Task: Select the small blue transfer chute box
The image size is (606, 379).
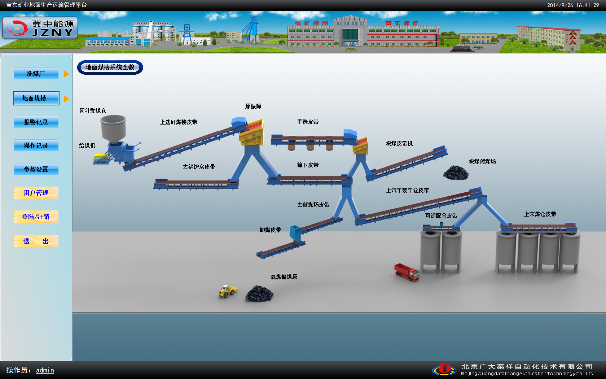Action: [x=295, y=233]
